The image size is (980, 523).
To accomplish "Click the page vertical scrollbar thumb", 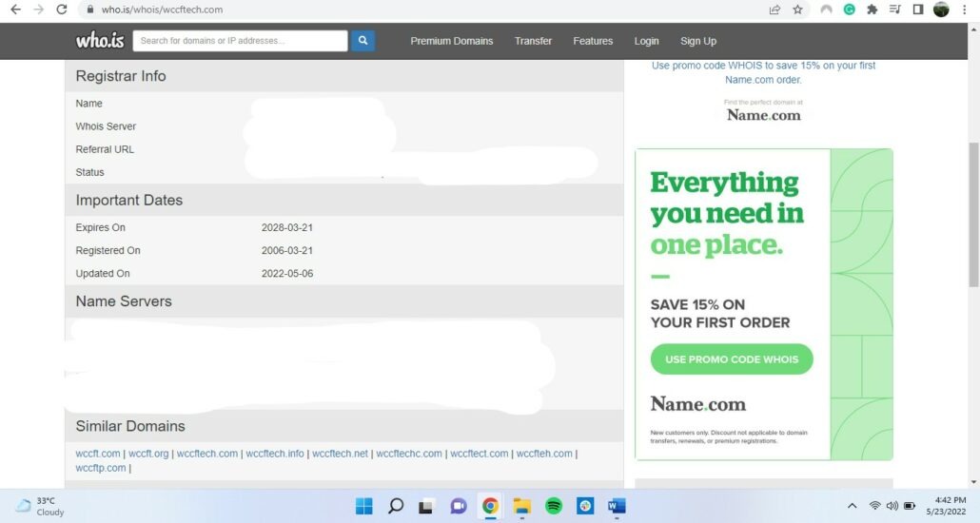I will 973,214.
